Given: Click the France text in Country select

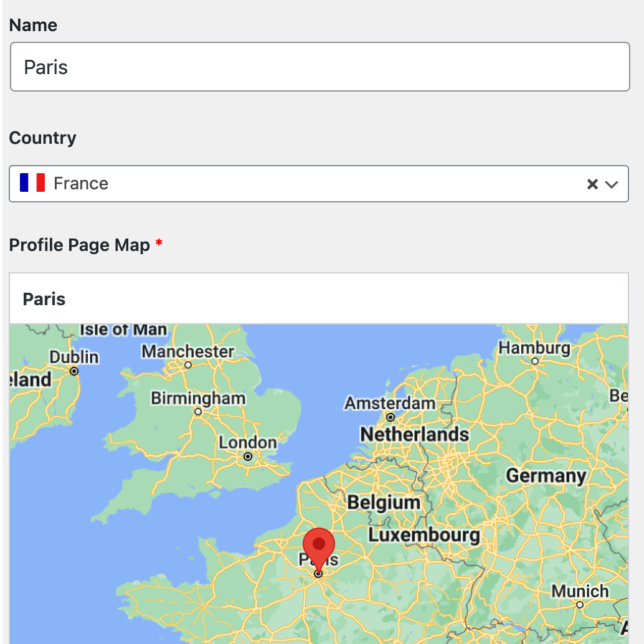Looking at the screenshot, I should [81, 183].
